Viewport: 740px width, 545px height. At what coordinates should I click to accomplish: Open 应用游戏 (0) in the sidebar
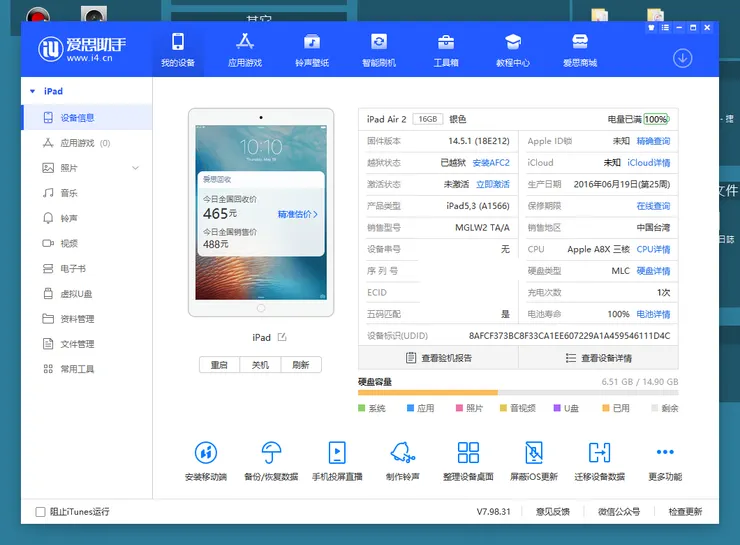(87, 143)
